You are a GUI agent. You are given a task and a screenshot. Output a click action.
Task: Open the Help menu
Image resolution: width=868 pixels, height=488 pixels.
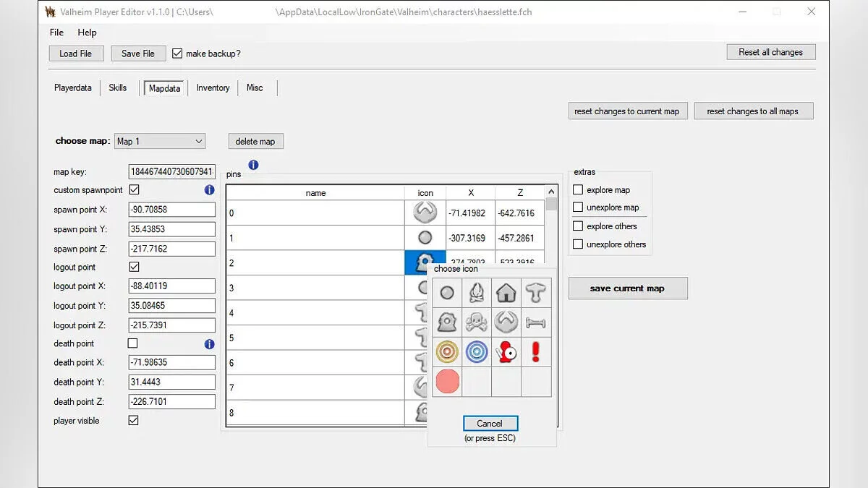point(87,33)
